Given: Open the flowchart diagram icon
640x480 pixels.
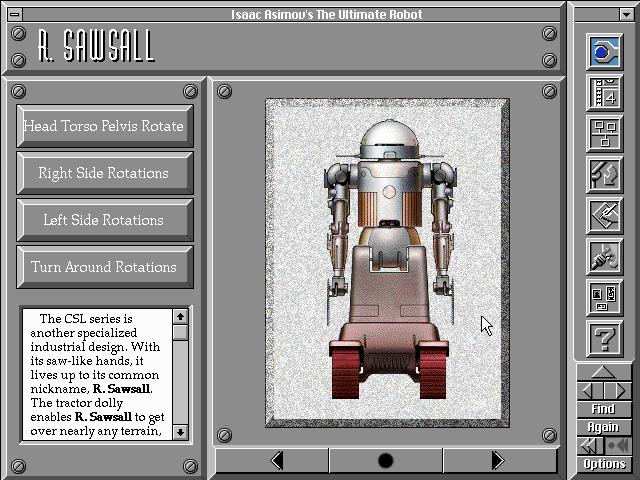Looking at the screenshot, I should (604, 133).
